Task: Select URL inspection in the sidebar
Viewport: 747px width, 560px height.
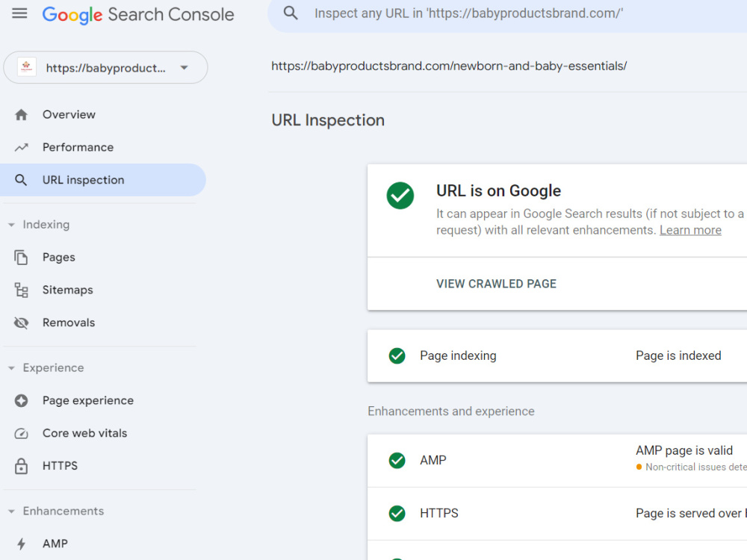Action: 103,180
